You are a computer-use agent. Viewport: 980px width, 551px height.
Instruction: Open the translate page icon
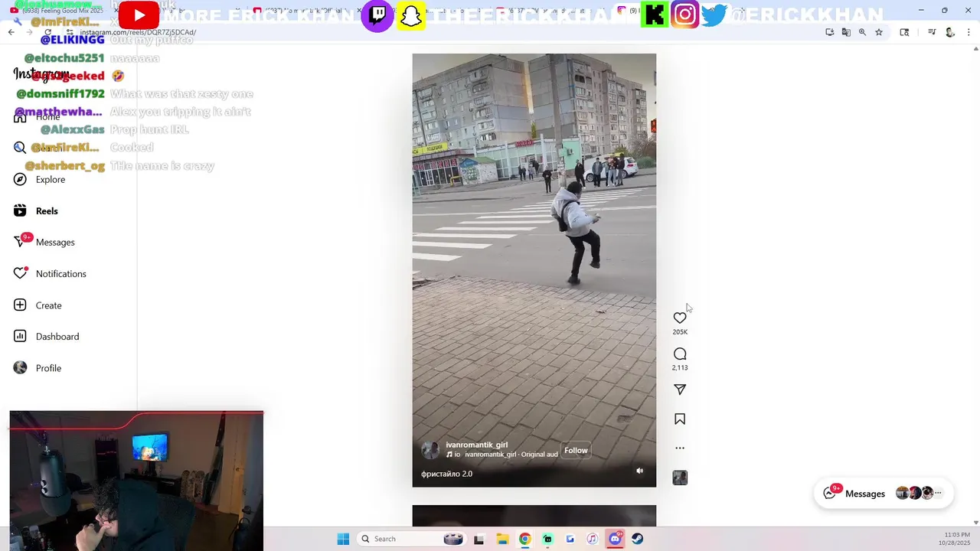pyautogui.click(x=846, y=32)
